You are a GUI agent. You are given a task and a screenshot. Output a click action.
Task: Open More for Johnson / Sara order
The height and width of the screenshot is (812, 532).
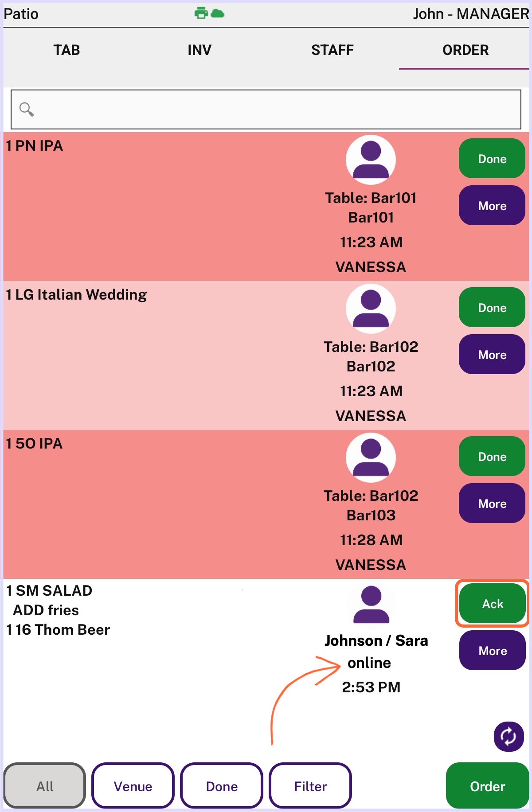click(493, 651)
